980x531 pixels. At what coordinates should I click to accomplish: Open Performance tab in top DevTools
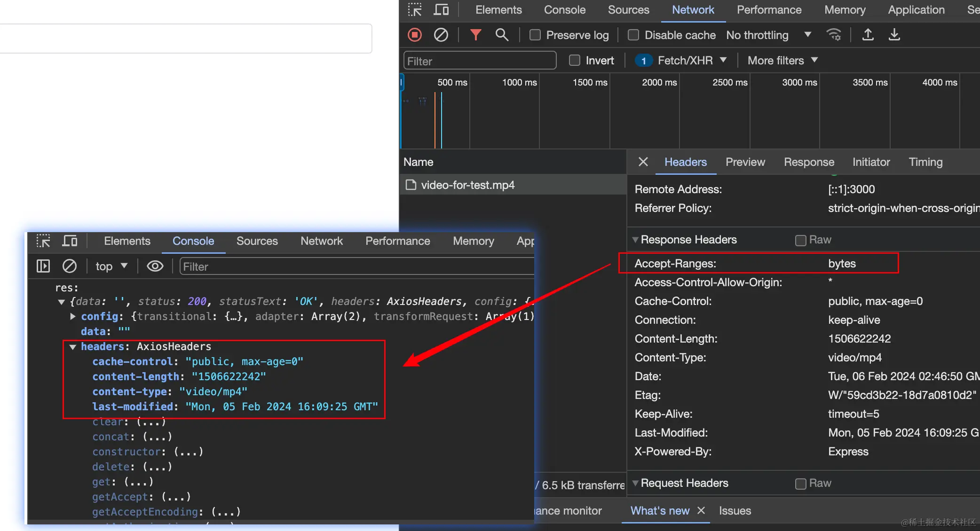pos(769,10)
